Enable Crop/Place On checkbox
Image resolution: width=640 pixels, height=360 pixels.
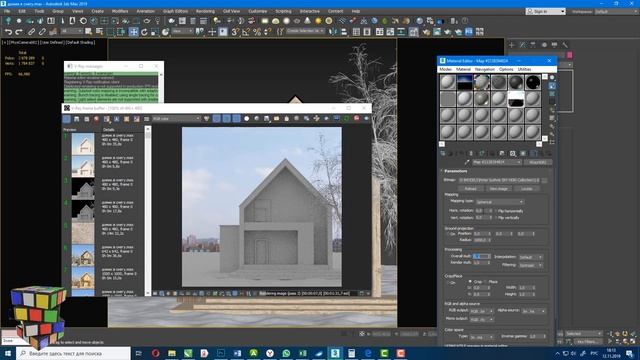448,282
